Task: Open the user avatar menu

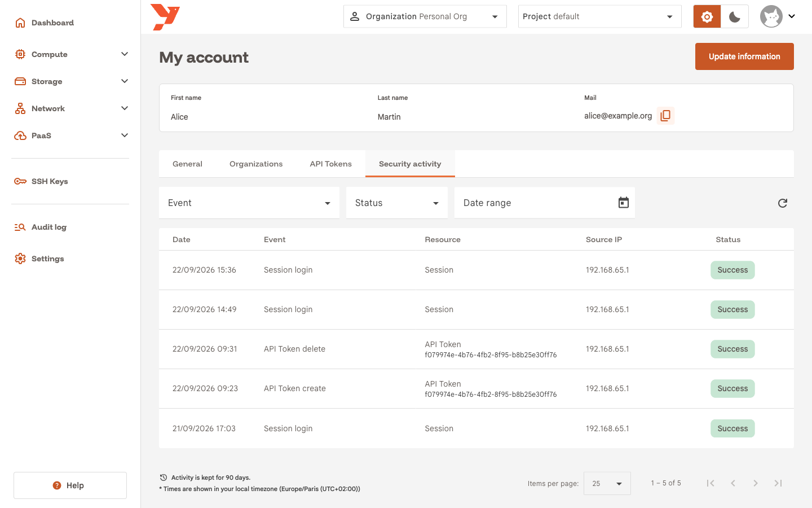Action: coord(778,16)
